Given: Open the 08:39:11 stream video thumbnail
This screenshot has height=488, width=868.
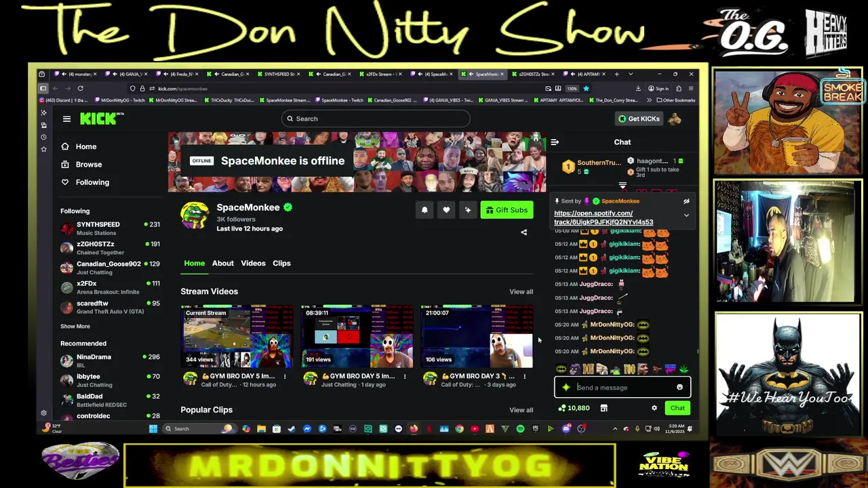Looking at the screenshot, I should click(x=357, y=336).
